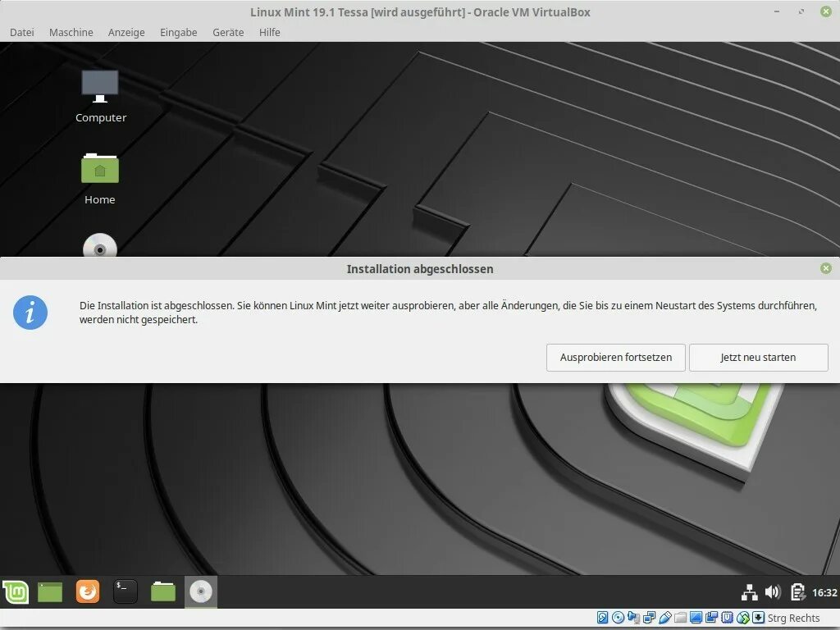Open the Anzeige menu
The image size is (840, 630).
(x=126, y=32)
